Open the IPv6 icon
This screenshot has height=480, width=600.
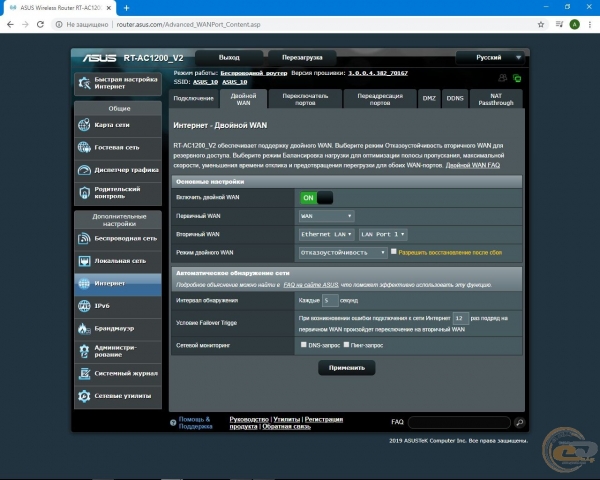(x=84, y=306)
